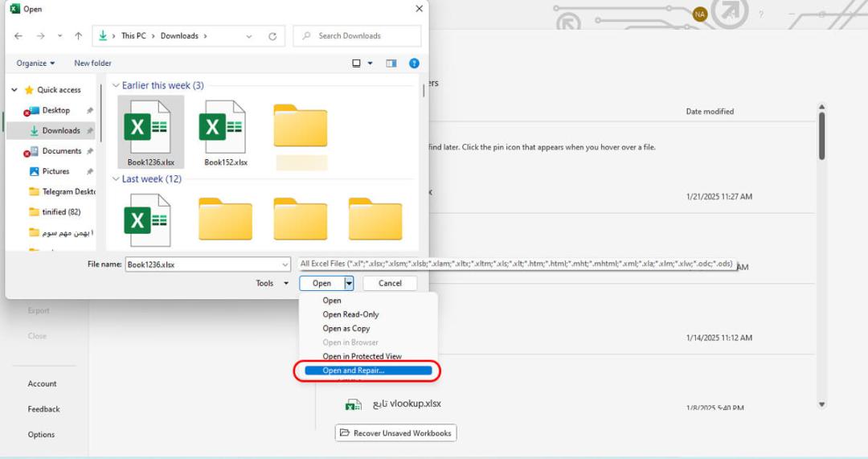Open Documents in the navigation pane
This screenshot has height=459, width=868.
click(x=61, y=151)
